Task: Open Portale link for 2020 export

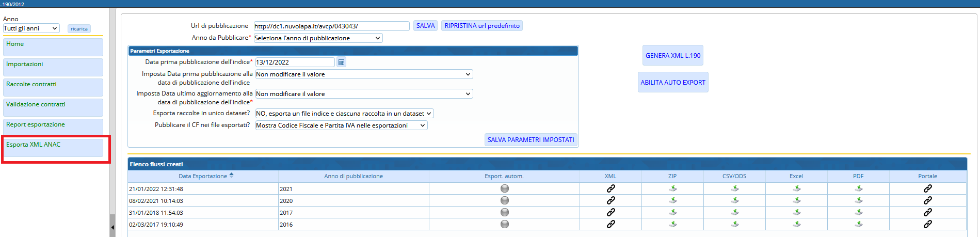Action: click(x=927, y=200)
